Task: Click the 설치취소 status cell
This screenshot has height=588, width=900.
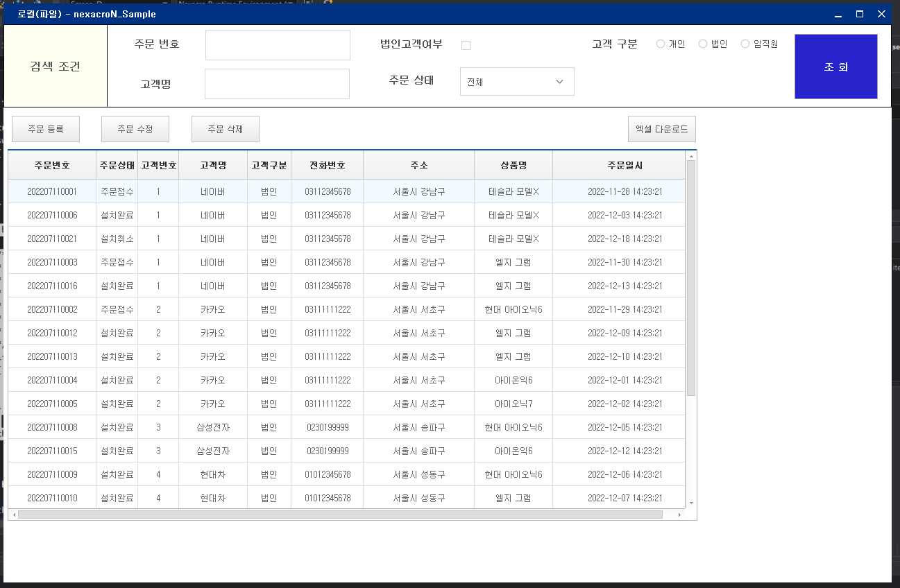Action: click(117, 239)
